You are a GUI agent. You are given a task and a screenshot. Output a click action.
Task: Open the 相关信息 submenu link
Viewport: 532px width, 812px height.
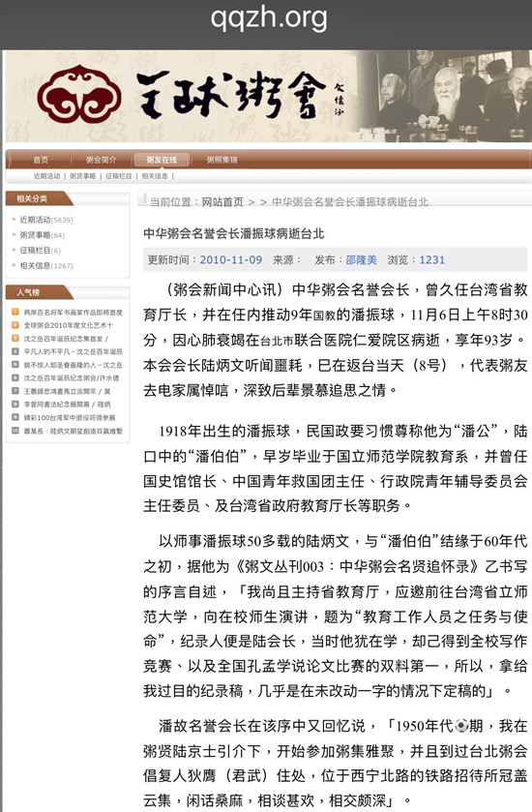(x=155, y=176)
